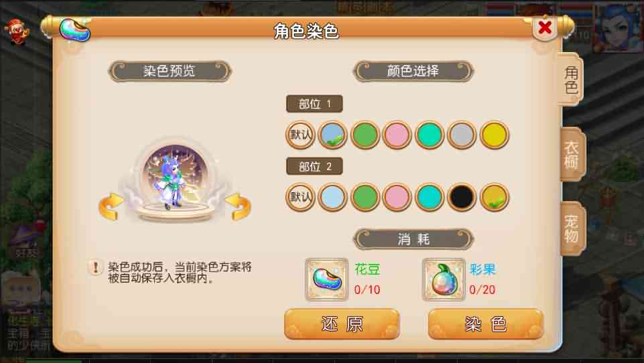Select the gray swatch in 部位 1

tap(462, 135)
